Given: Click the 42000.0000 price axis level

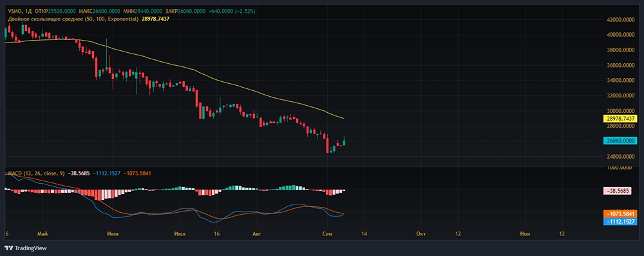Looking at the screenshot, I should 621,20.
